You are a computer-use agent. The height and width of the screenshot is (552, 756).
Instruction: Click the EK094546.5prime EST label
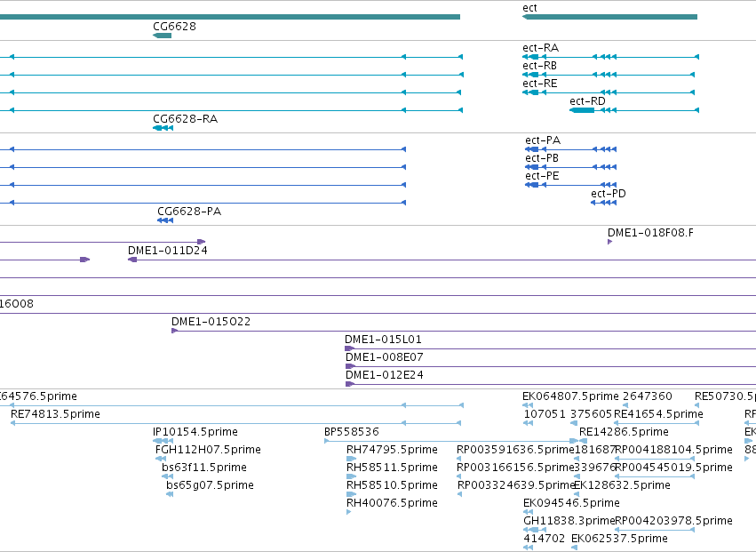(x=571, y=503)
